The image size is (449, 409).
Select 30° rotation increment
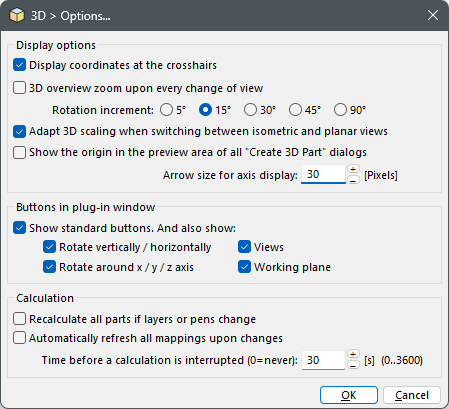pyautogui.click(x=250, y=110)
